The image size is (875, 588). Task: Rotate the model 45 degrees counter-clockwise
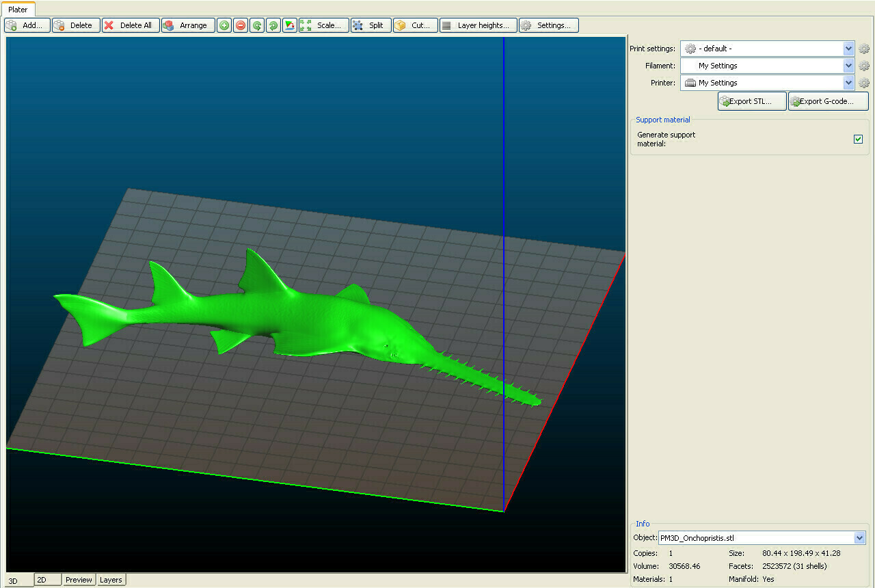(x=256, y=25)
